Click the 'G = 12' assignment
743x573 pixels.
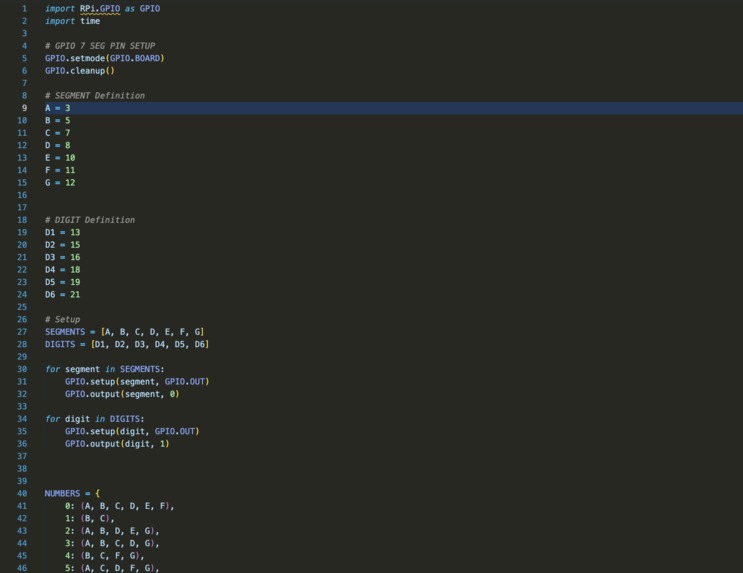60,182
